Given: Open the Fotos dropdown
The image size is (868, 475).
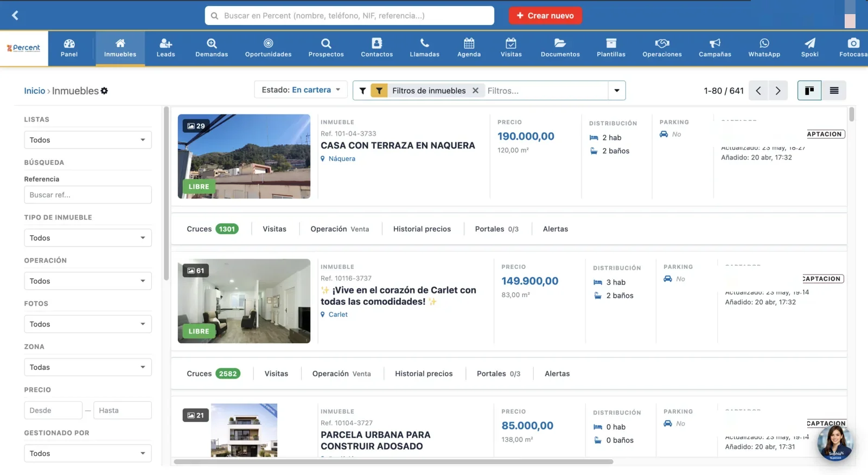Looking at the screenshot, I should point(88,324).
